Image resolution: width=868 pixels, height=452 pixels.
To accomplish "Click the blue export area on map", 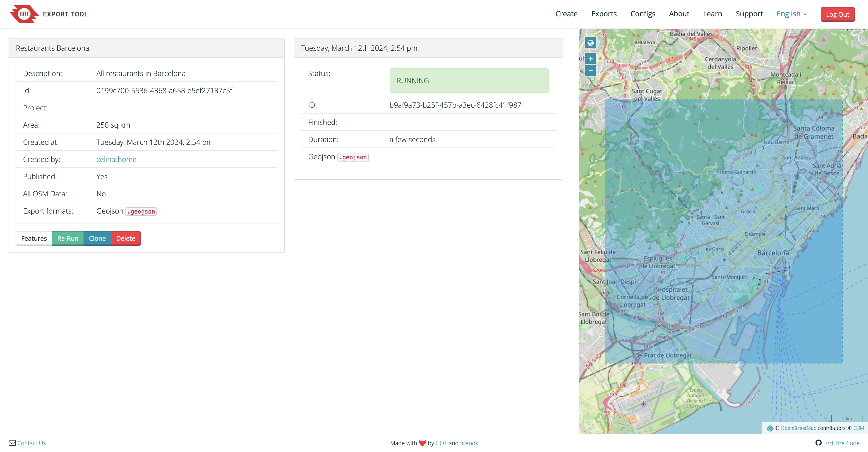I will coord(723,231).
